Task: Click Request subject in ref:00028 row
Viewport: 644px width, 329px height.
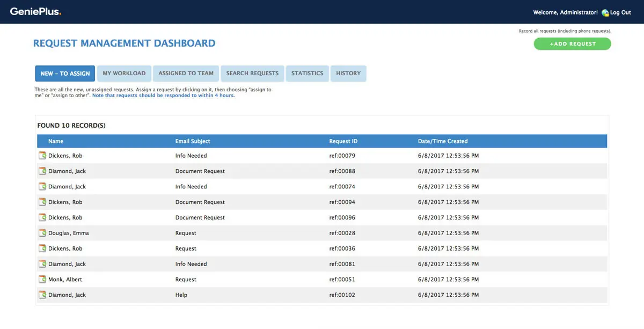Action: click(x=186, y=233)
